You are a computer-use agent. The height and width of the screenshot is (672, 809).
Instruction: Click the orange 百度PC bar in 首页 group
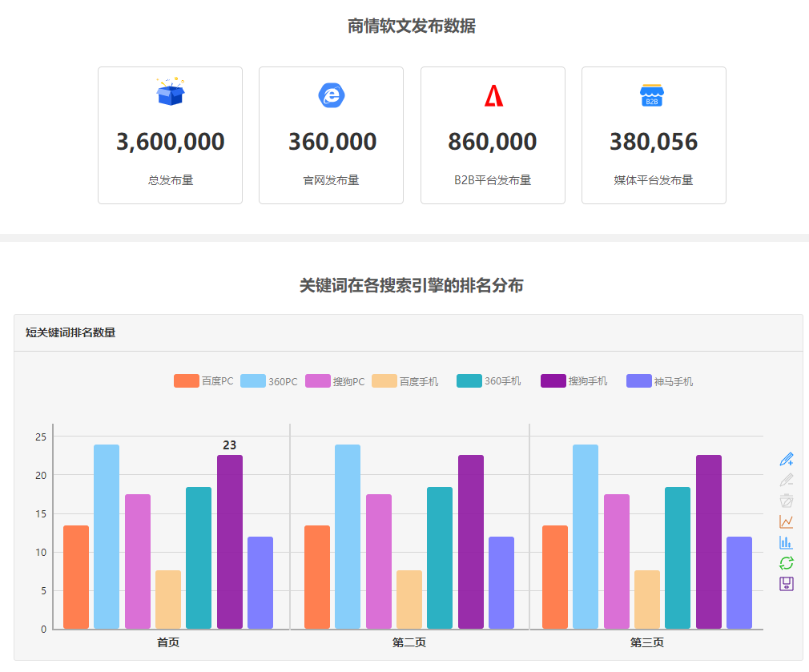point(76,577)
